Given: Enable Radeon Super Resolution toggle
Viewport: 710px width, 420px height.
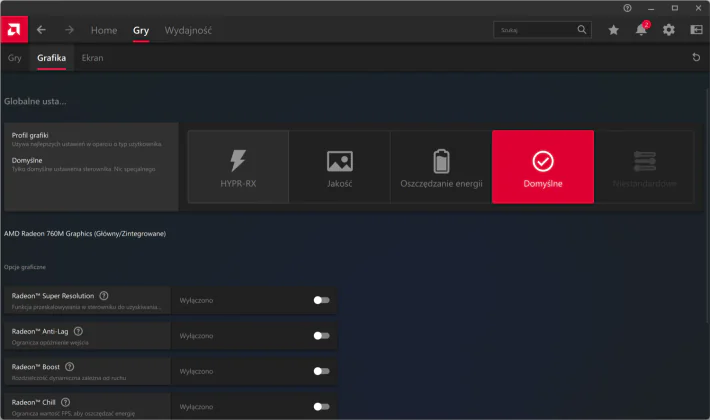Looking at the screenshot, I should click(321, 300).
